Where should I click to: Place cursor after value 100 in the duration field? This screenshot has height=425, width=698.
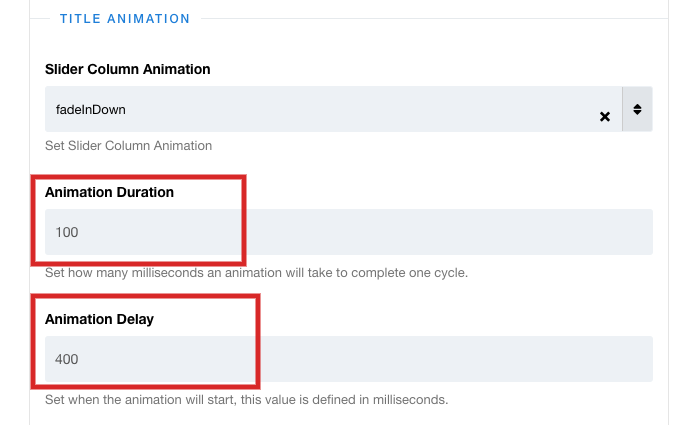tap(81, 232)
